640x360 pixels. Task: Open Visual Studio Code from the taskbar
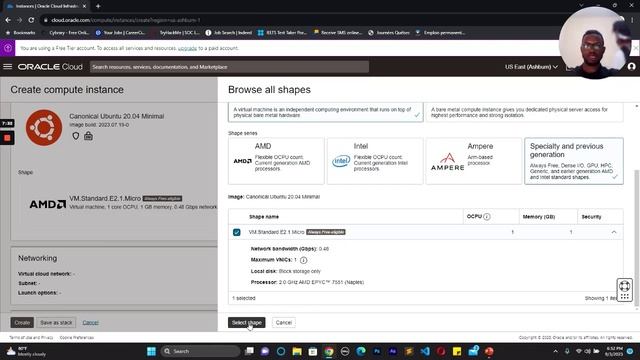pos(425,351)
